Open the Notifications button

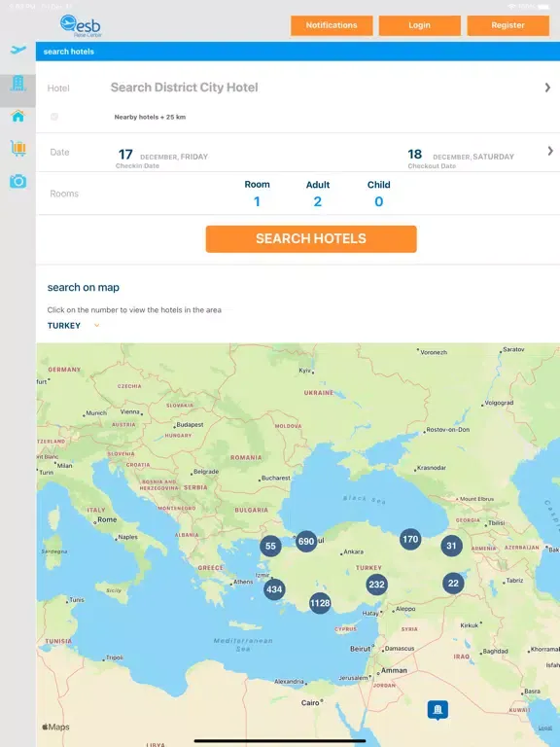point(332,25)
